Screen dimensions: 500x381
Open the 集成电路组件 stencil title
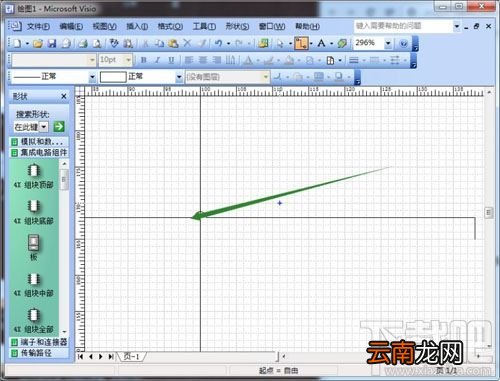point(39,153)
